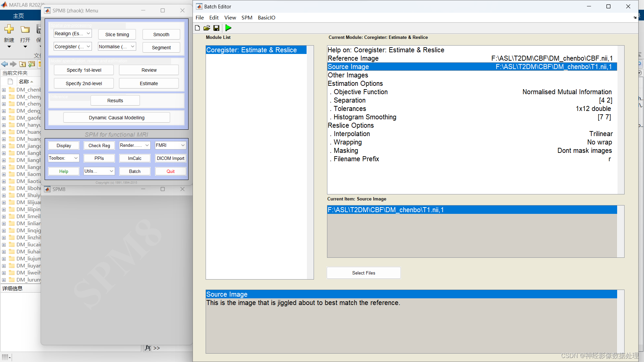Open the BasicIO menu

[x=266, y=17]
